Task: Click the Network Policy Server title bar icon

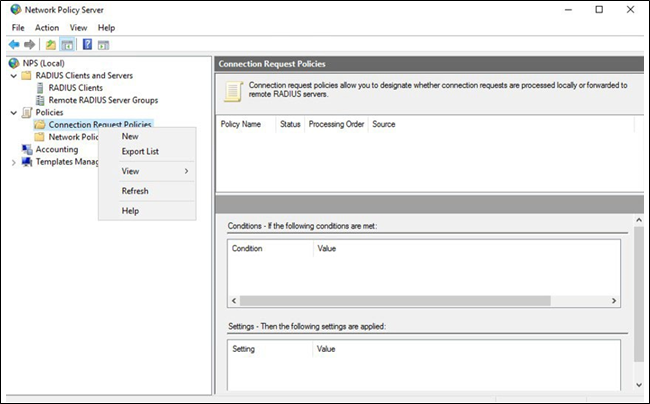Action: tap(16, 9)
